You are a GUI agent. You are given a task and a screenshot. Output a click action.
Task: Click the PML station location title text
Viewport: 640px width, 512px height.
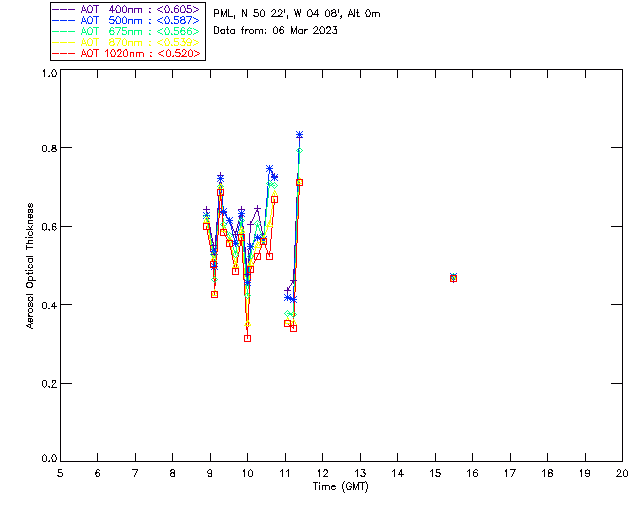(297, 13)
